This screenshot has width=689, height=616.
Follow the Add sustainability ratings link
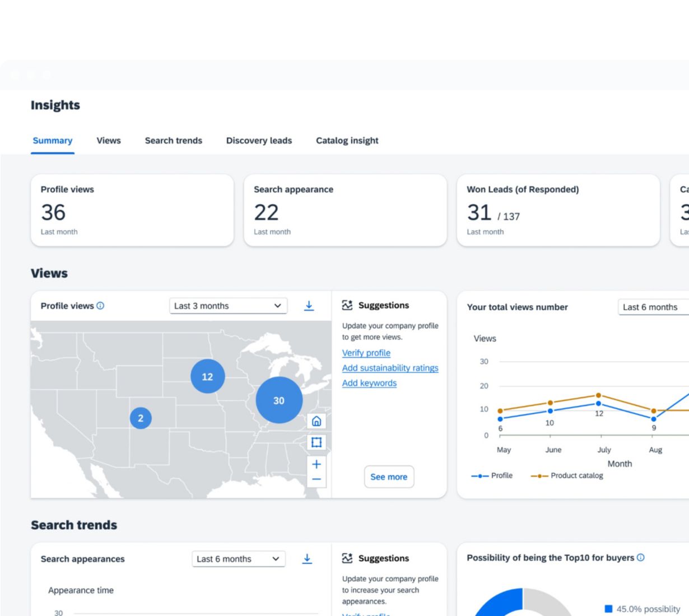tap(390, 368)
